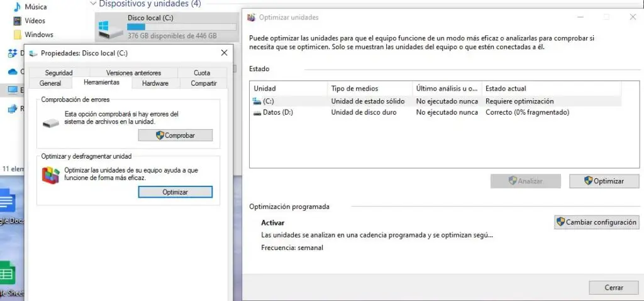This screenshot has height=301, width=644.
Task: Click the defragment icon in Properties dialog
Action: [x=51, y=175]
